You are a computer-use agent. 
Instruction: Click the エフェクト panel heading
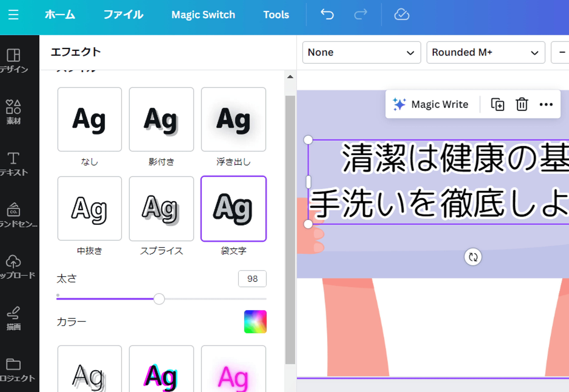[x=76, y=52]
